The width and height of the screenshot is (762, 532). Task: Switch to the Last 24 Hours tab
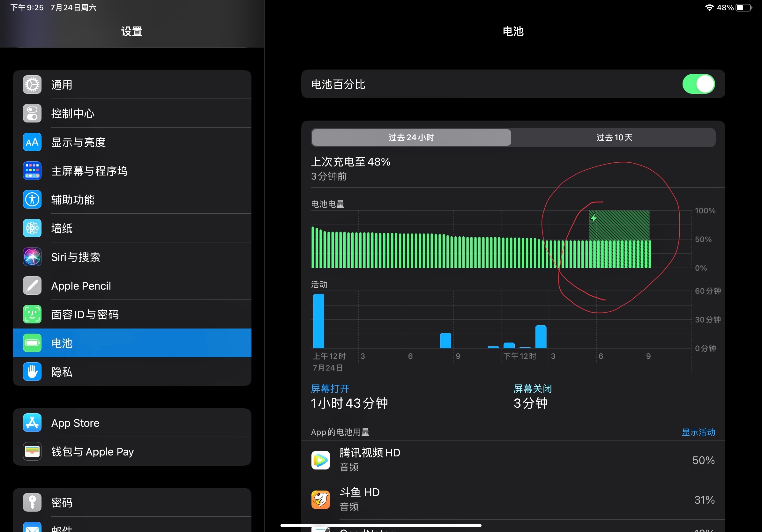[411, 137]
